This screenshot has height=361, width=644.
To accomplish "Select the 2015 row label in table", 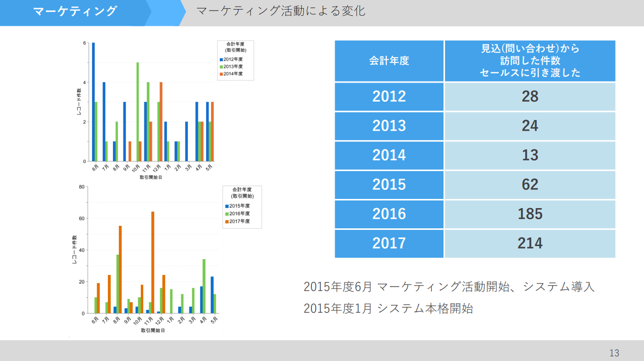I will [x=389, y=184].
